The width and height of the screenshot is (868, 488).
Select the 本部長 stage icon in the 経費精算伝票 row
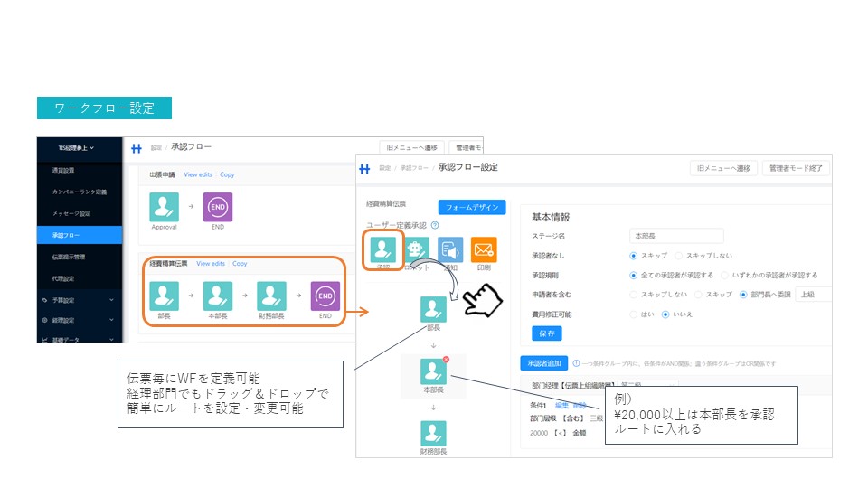coord(218,296)
